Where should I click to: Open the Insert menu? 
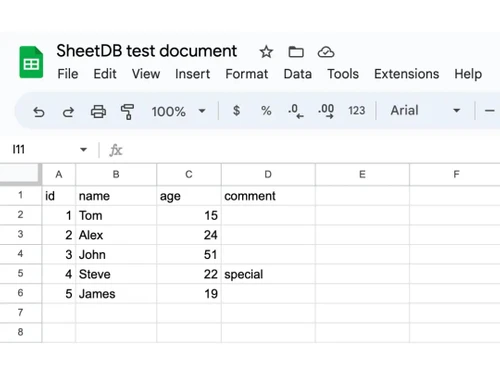click(192, 74)
